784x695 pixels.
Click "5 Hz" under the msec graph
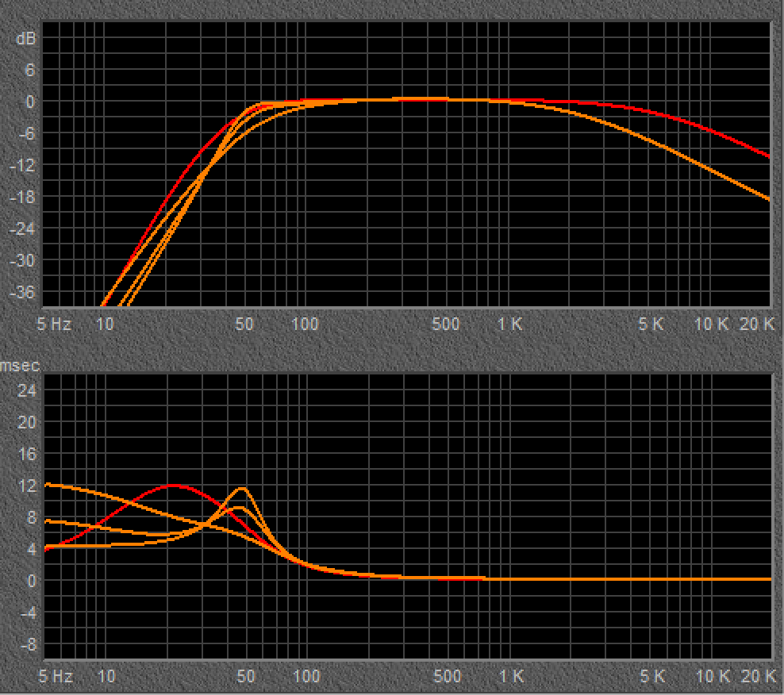click(56, 677)
